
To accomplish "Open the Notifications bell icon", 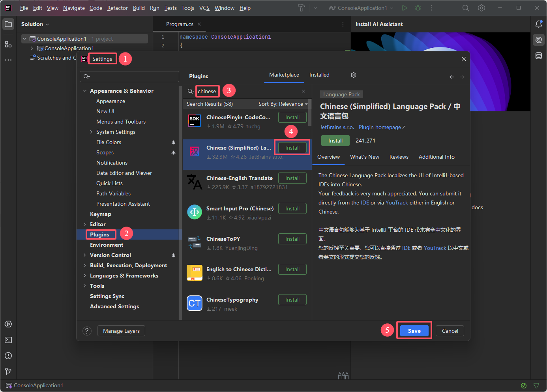I will [x=539, y=24].
